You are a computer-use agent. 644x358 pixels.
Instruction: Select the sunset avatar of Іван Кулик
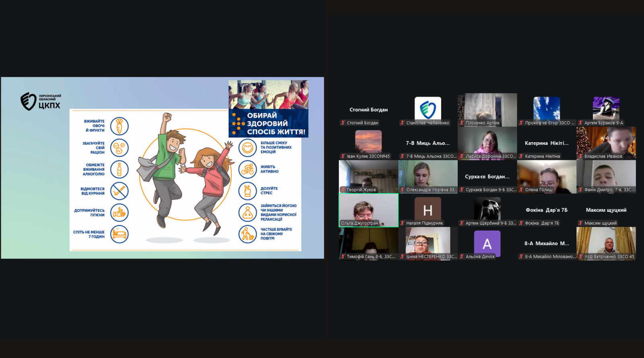(x=368, y=141)
